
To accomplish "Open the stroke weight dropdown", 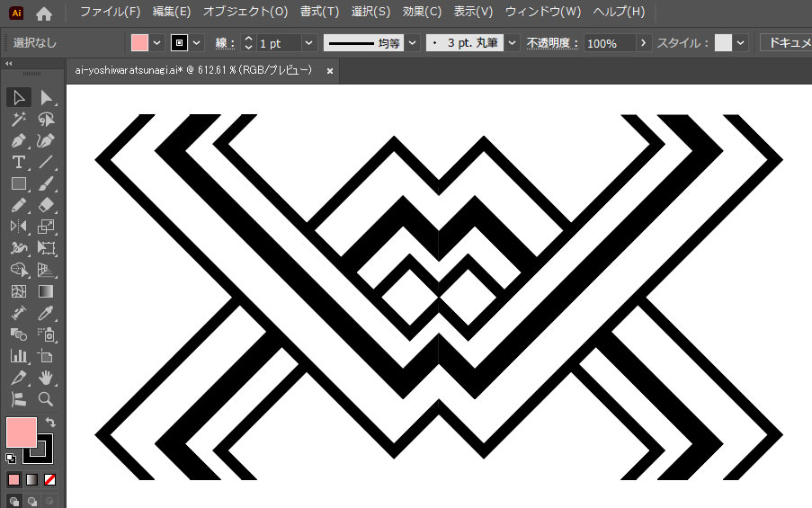I will pyautogui.click(x=308, y=43).
